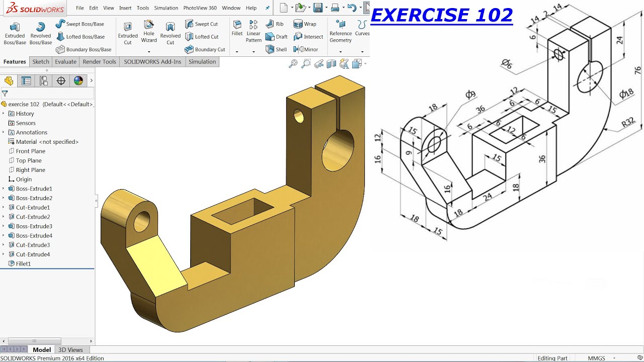Activate the Extruded Cut tool
This screenshot has height=362, width=644.
point(128,34)
